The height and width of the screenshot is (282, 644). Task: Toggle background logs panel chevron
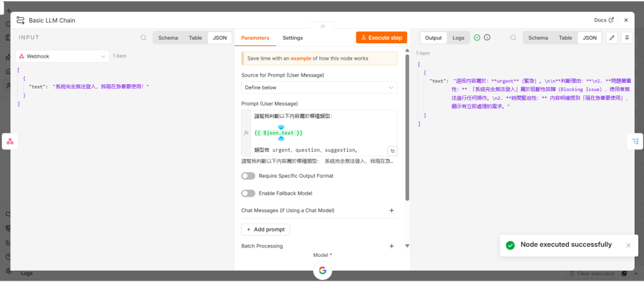point(635,273)
